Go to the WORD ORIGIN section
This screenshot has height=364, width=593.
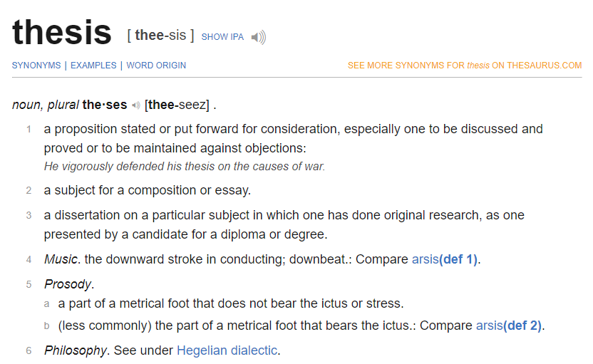click(156, 66)
